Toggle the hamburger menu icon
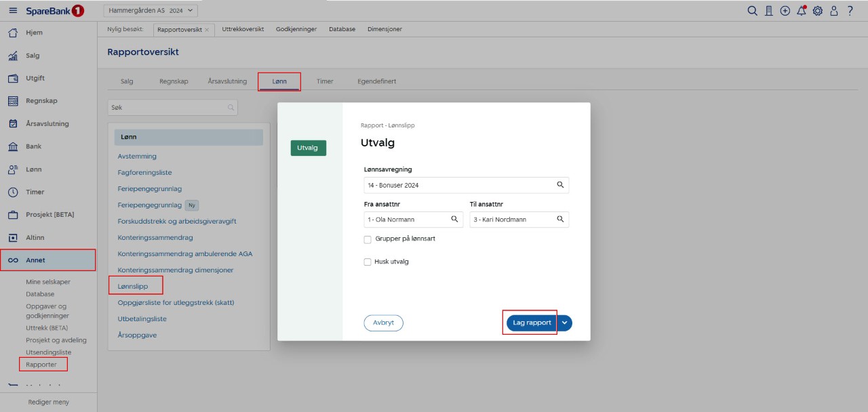 13,11
